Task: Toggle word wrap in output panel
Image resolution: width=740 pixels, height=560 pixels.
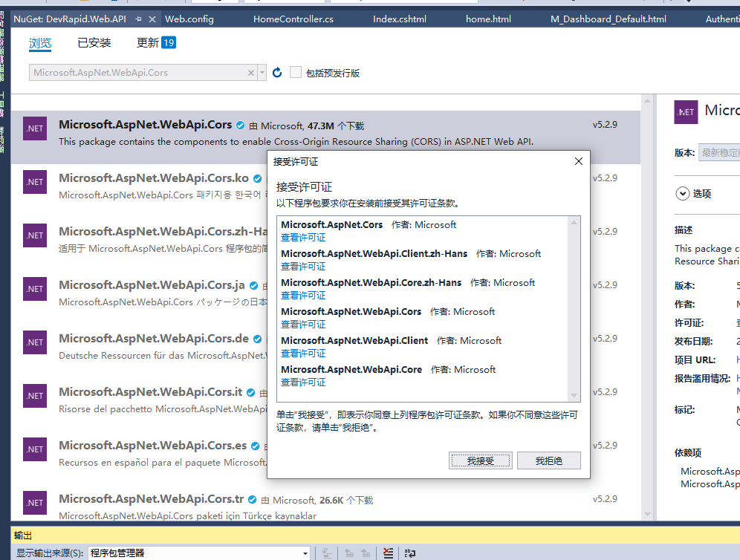Action: tap(409, 553)
